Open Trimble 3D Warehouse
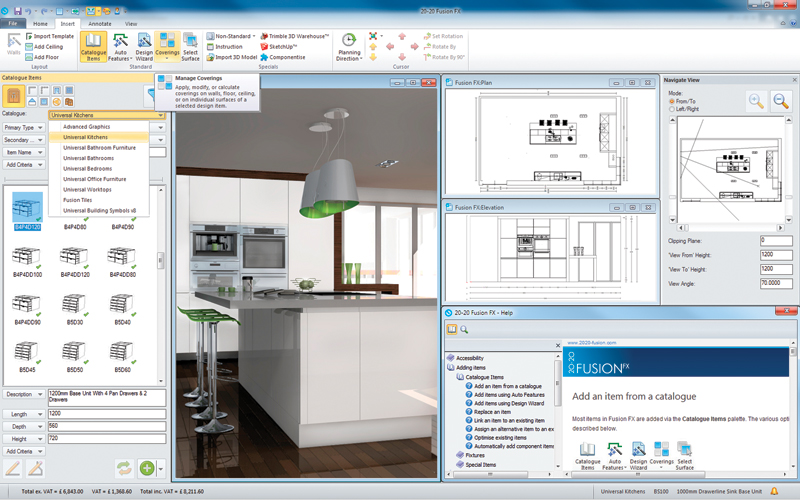Screen dimensions: 800x500 [x=294, y=36]
